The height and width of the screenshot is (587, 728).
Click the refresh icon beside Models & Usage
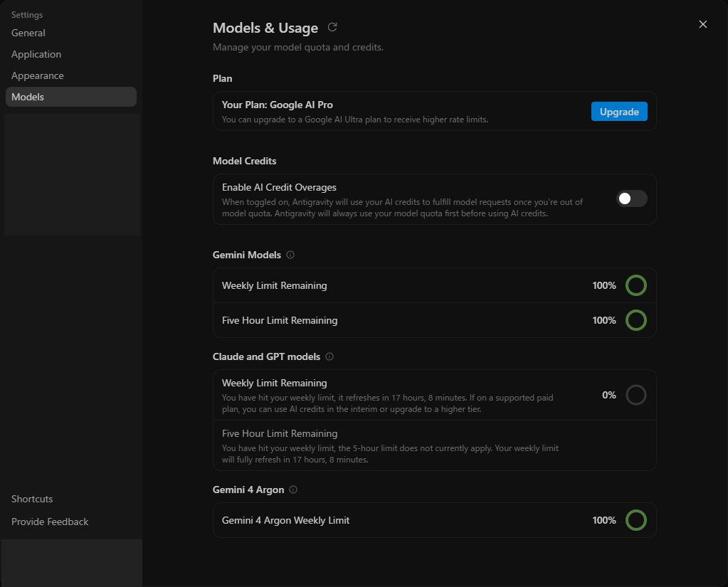click(332, 27)
